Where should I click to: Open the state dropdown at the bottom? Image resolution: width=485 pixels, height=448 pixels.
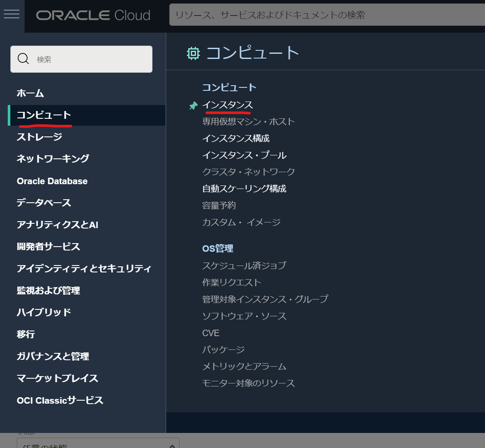(x=98, y=443)
